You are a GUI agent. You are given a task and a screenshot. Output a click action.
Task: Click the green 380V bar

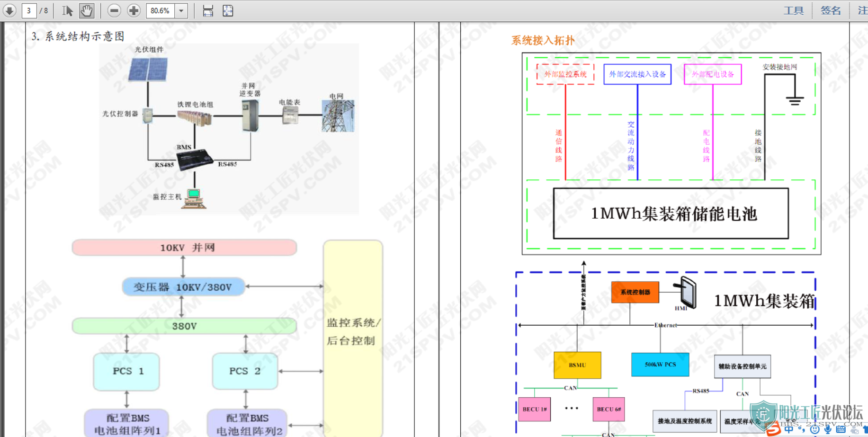[x=184, y=326]
